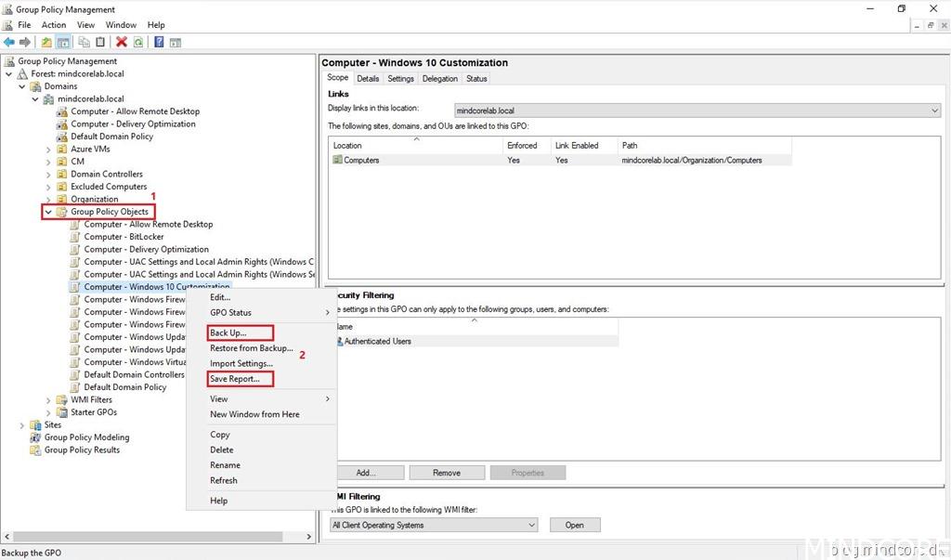This screenshot has width=951, height=560.
Task: Click the Open button beside WMI filter
Action: click(x=574, y=525)
